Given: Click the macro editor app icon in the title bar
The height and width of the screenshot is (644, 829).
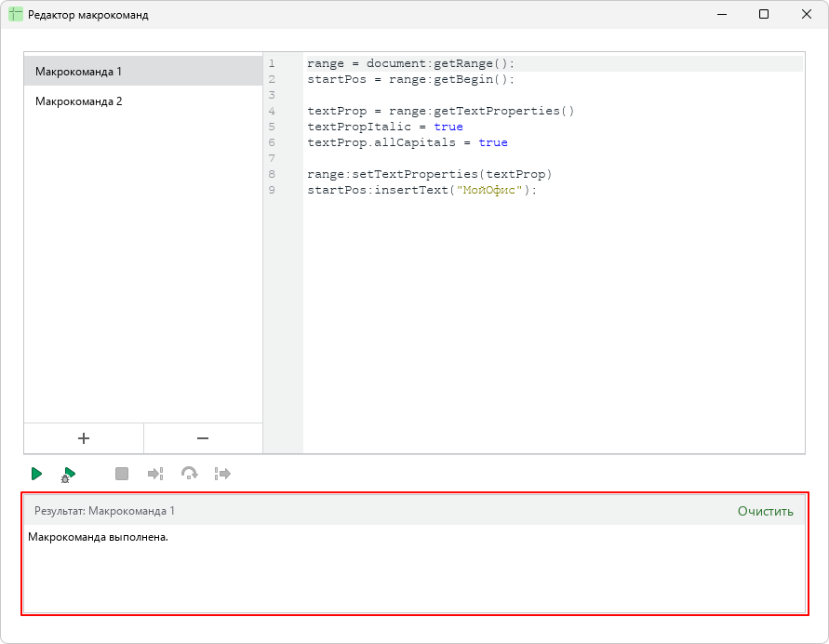Looking at the screenshot, I should [x=16, y=14].
